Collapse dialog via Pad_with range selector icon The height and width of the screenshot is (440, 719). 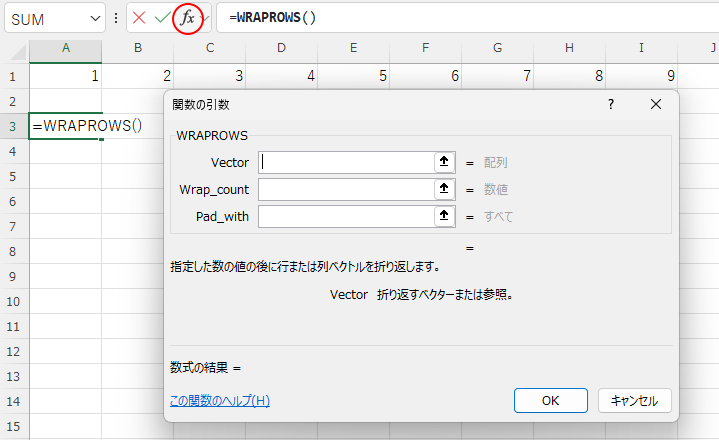[444, 216]
